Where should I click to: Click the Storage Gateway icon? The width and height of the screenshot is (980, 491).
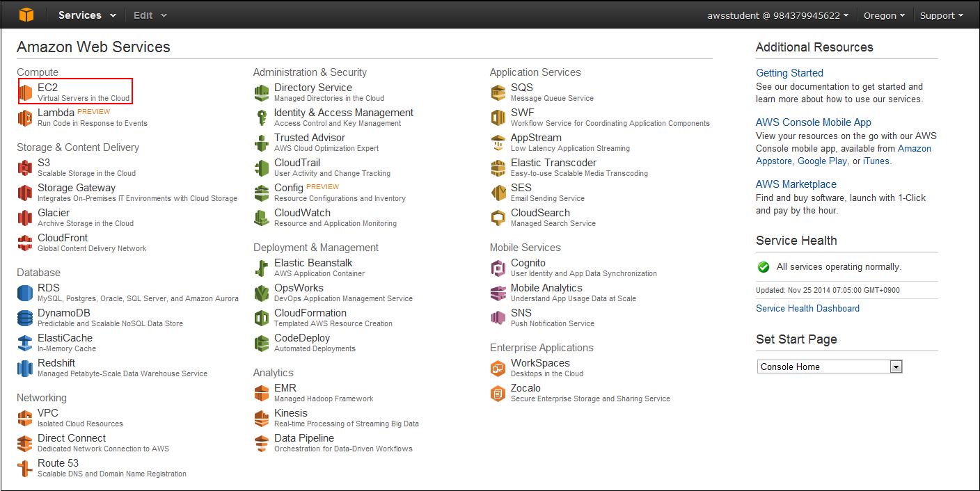[x=26, y=193]
